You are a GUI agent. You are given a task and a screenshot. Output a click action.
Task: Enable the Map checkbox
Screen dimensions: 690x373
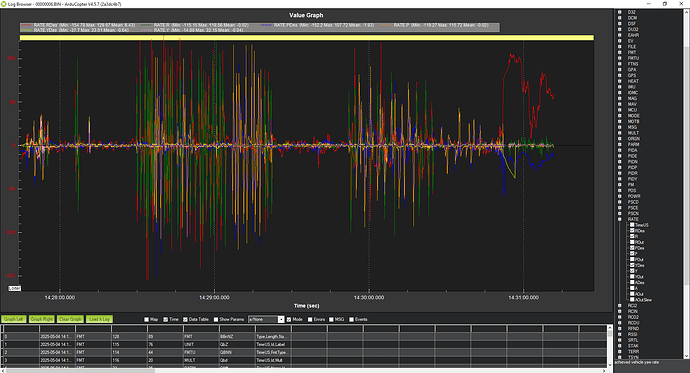147,319
